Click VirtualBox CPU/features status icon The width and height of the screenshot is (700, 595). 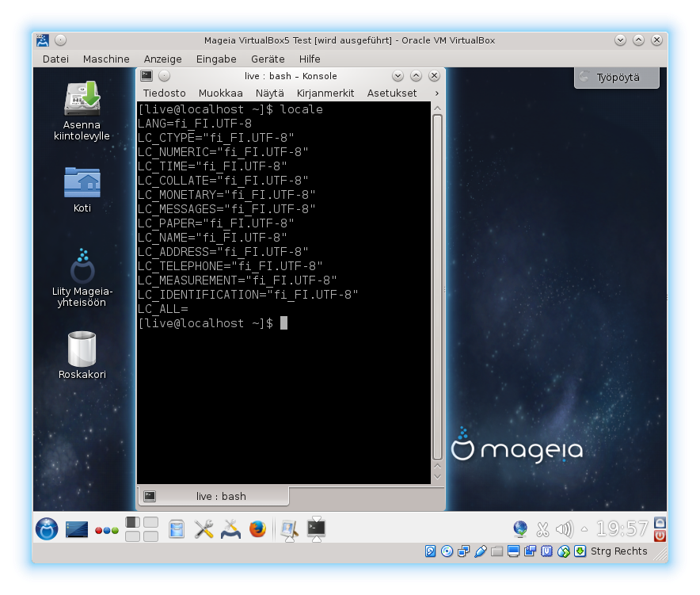tap(547, 551)
